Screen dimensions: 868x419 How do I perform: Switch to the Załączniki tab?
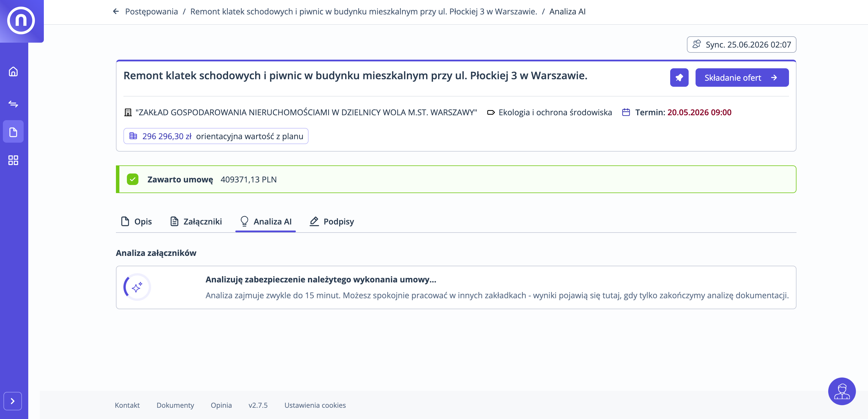pos(196,222)
